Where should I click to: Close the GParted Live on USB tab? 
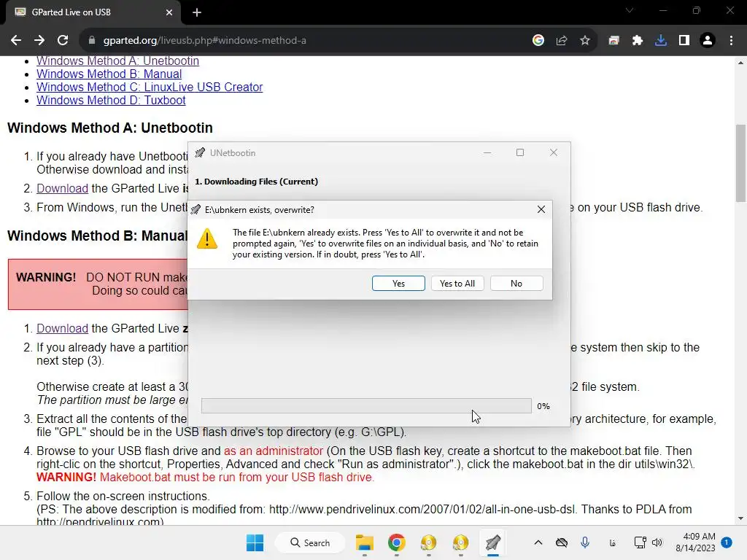169,12
